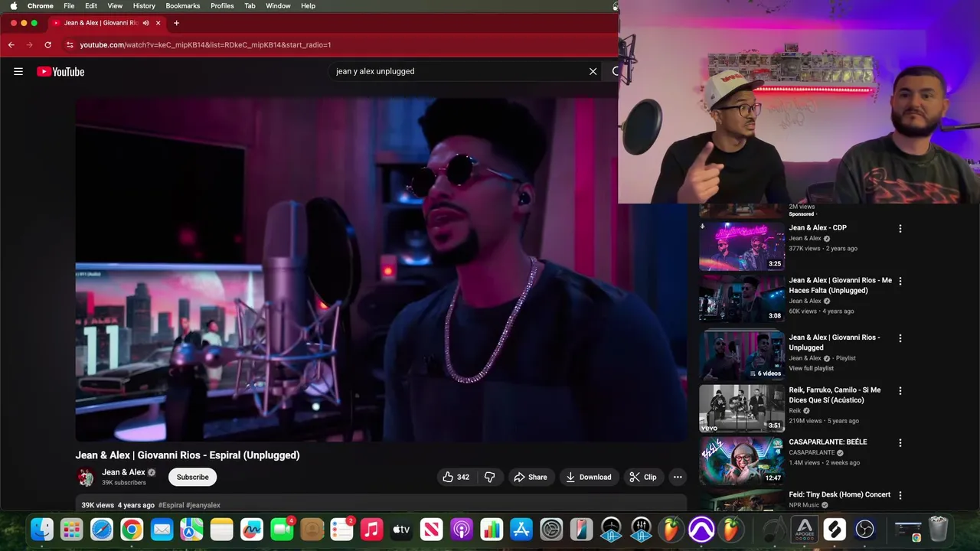
Task: Click the main video player
Action: (381, 269)
